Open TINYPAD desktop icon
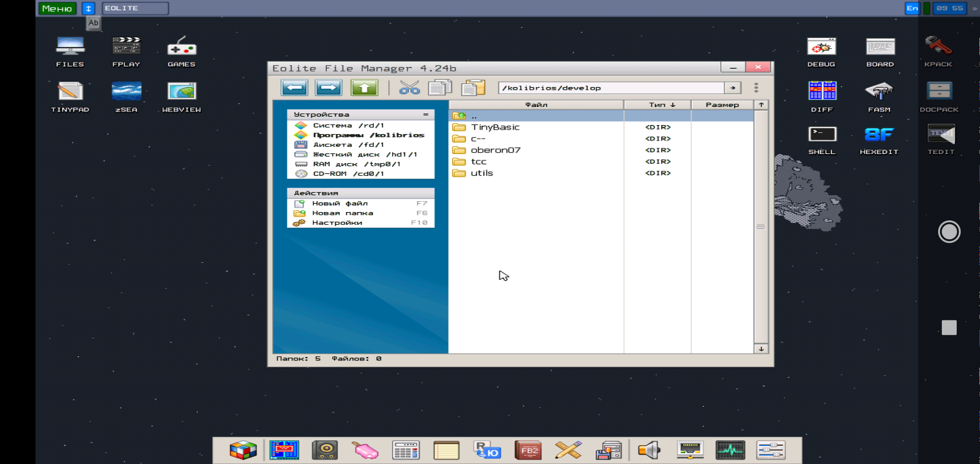The image size is (980, 464). 70,97
